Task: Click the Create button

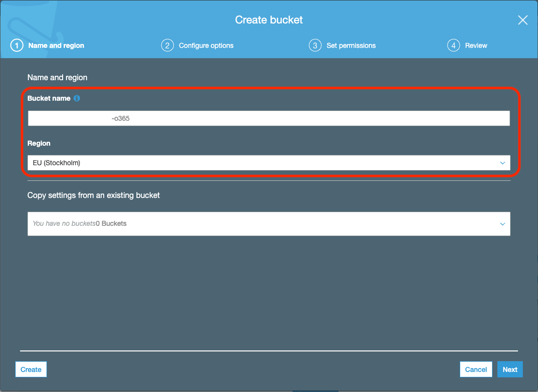Action: tap(31, 370)
